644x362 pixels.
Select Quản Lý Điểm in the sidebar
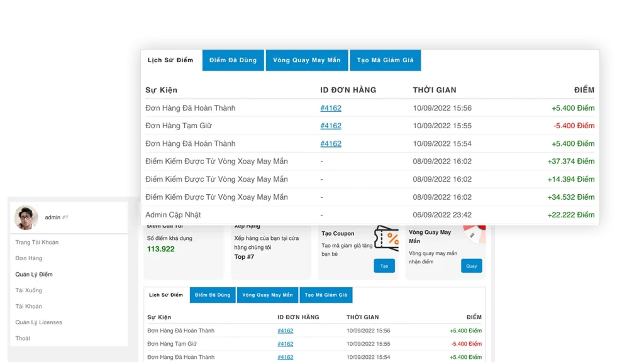pyautogui.click(x=34, y=275)
